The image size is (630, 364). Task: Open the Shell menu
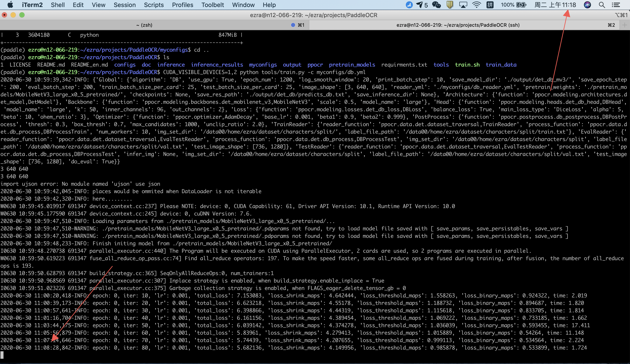click(58, 5)
